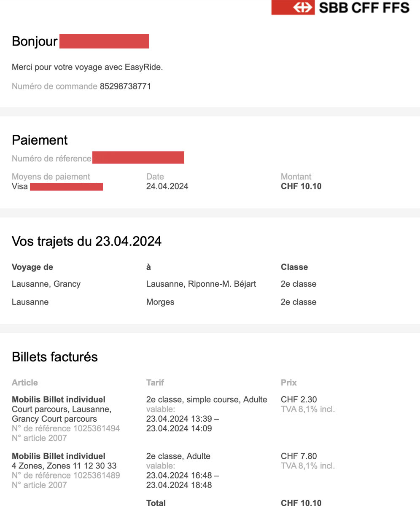
Task: Click the heading Vos trajets du 23.04.2024
Action: point(86,241)
